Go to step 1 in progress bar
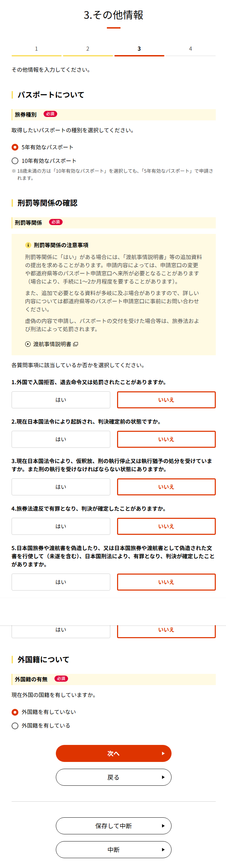 pyautogui.click(x=36, y=49)
